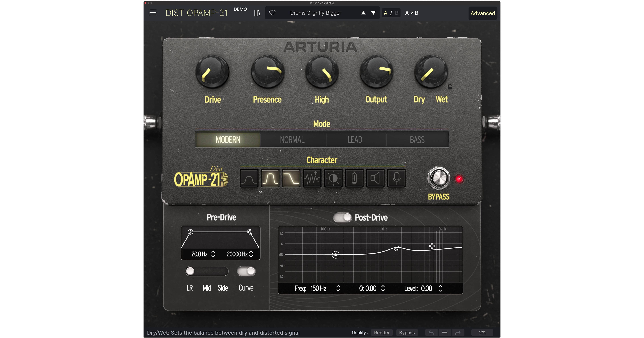The width and height of the screenshot is (644, 338).
Task: Copy settings with A > B button
Action: [411, 13]
